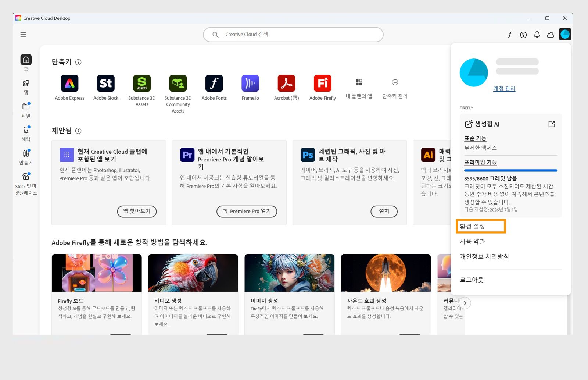Click the large profile avatar in panel
Image resolution: width=588 pixels, height=380 pixels.
coord(474,72)
